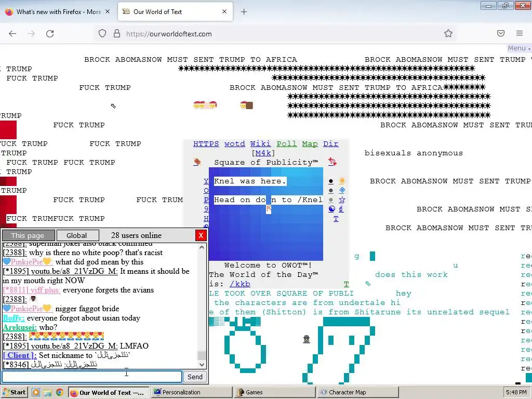The image size is (532, 399).
Task: Switch to Games taskbar window
Action: tap(275, 392)
